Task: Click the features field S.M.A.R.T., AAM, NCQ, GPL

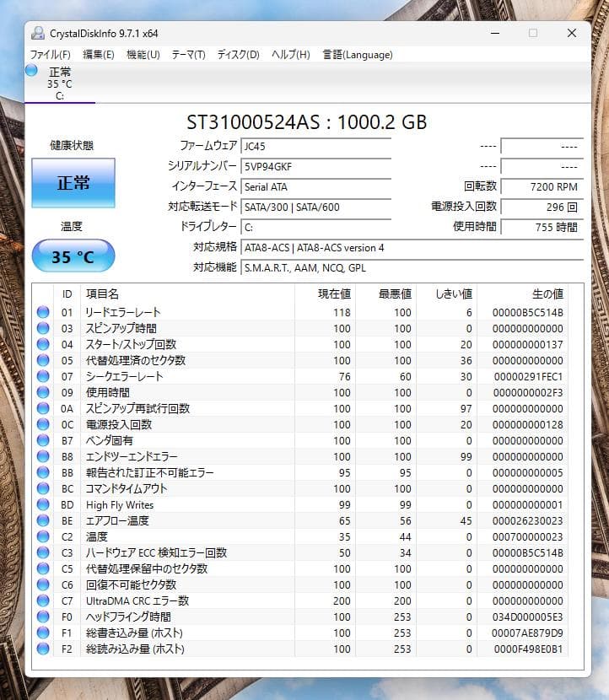Action: [412, 268]
